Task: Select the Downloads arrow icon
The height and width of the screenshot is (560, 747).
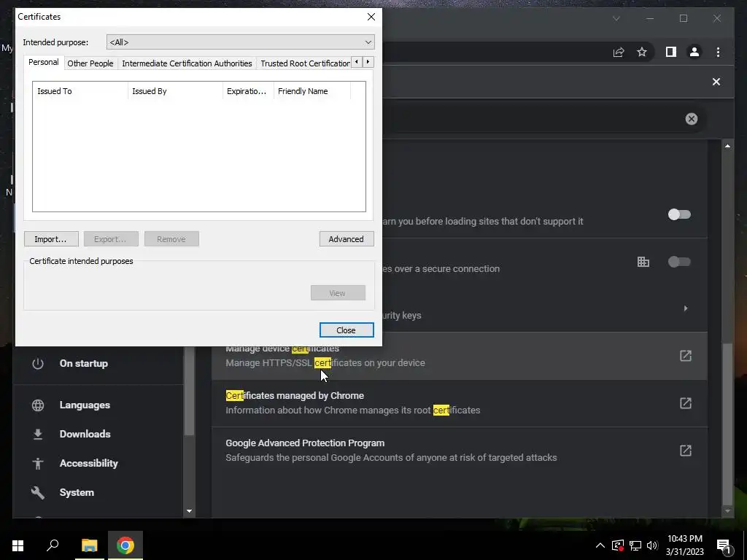Action: coord(38,434)
